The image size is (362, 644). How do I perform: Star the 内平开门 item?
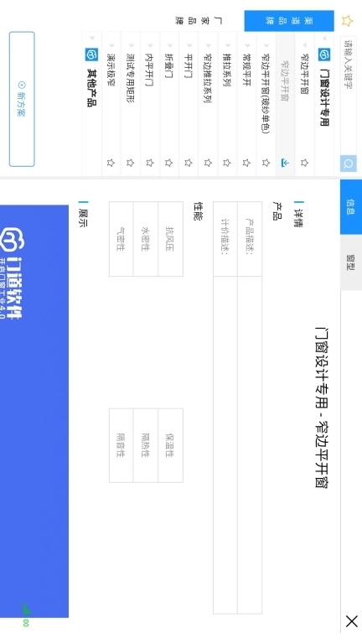point(149,163)
